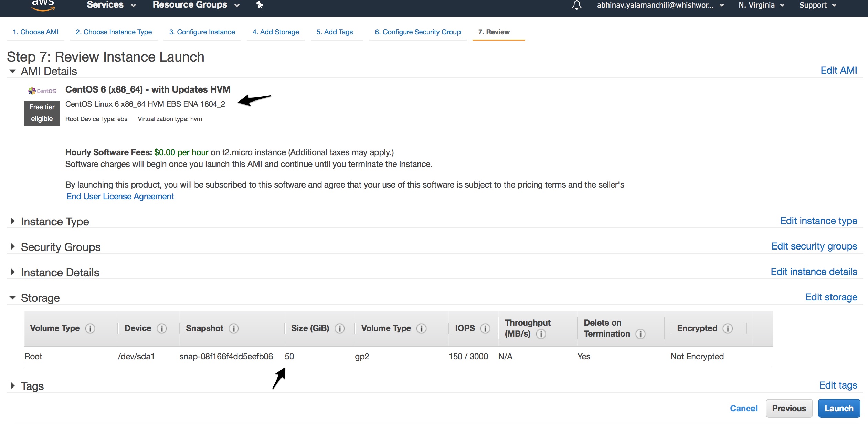Click the Free tier eligible badge
This screenshot has width=868, height=424.
pos(42,113)
